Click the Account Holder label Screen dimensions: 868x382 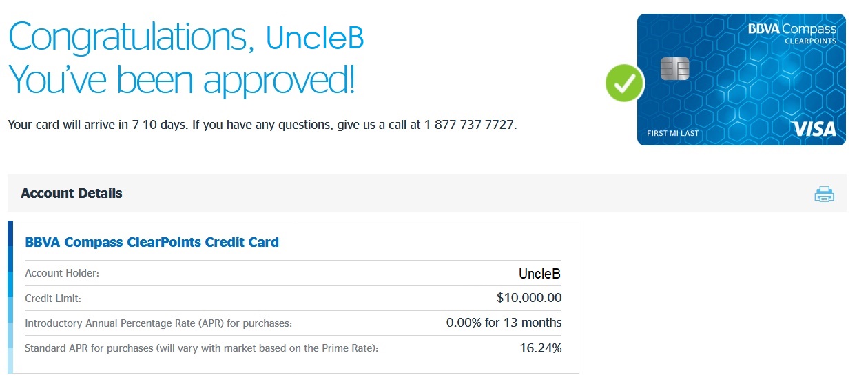point(62,273)
